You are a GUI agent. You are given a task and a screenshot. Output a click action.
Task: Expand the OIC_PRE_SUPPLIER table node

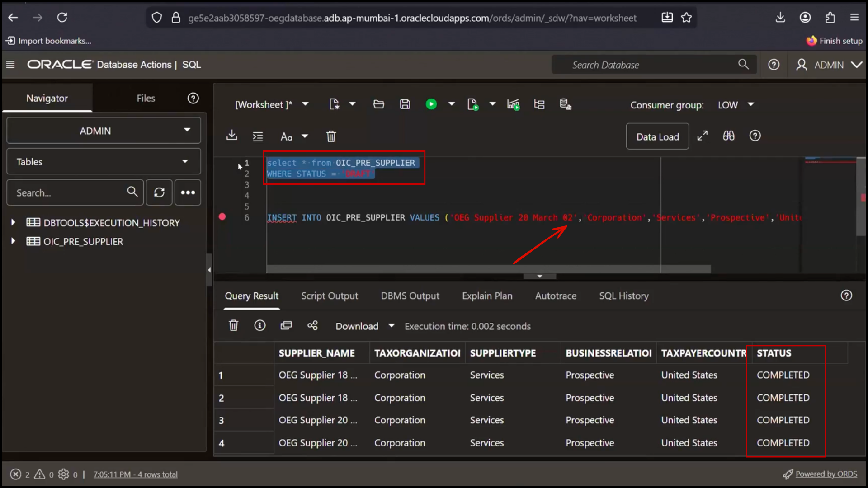coord(13,241)
